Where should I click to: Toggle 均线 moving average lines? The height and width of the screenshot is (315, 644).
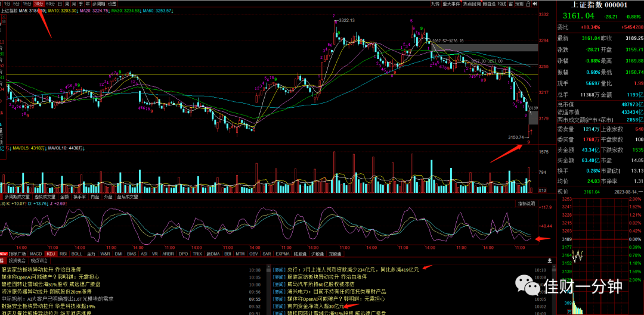point(502,4)
